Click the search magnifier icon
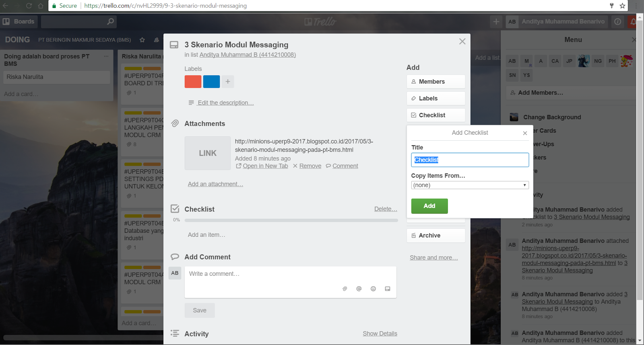The image size is (644, 345). [111, 22]
